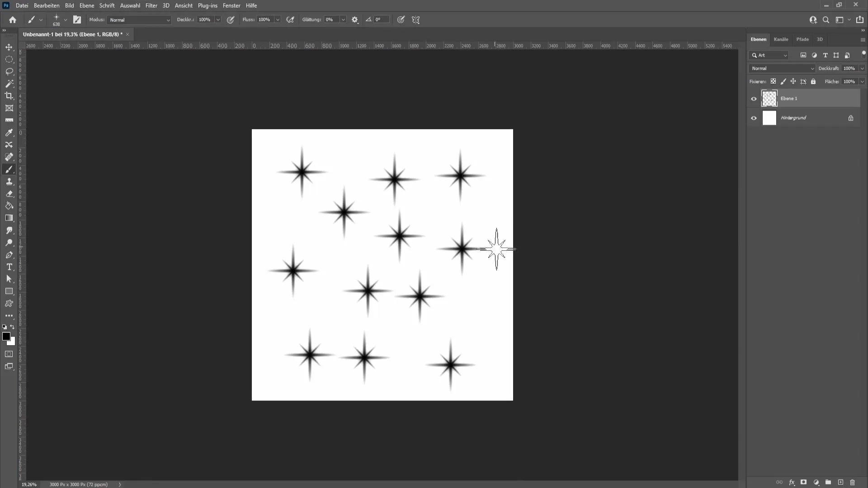
Task: Toggle visibility of Ebene 1
Action: click(x=754, y=99)
